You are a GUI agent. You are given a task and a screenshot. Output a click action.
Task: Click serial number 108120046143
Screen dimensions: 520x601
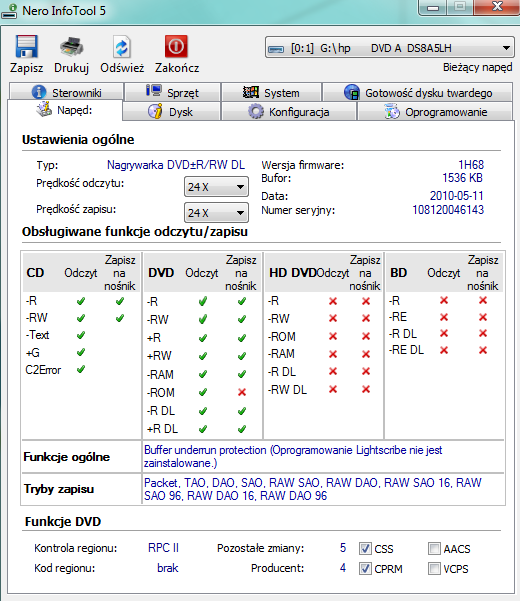448,210
